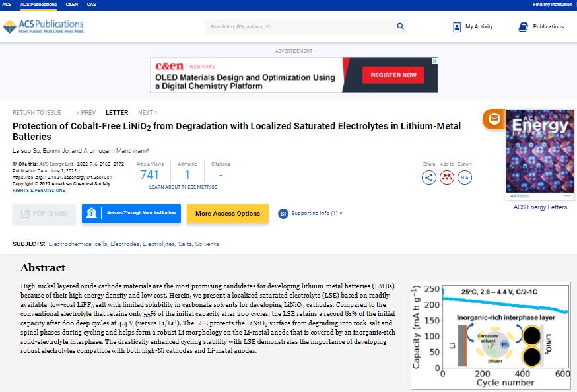This screenshot has height=392, width=577.
Task: Open the CAS top bar tab
Action: click(x=91, y=5)
